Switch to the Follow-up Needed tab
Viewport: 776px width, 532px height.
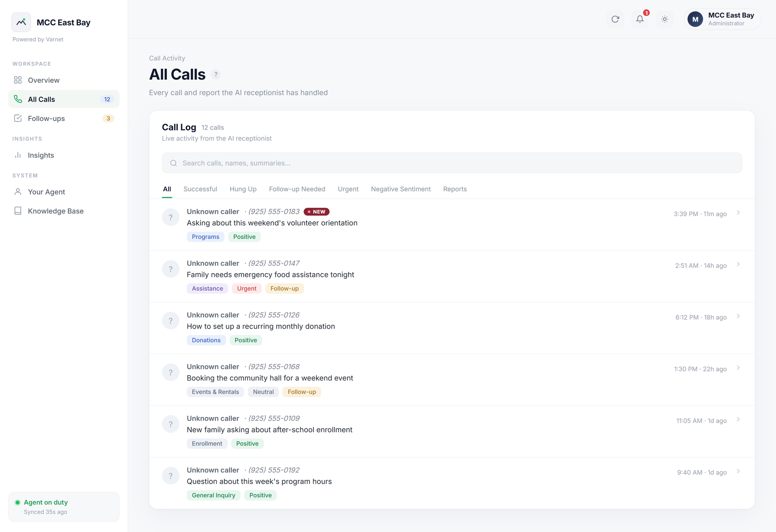(x=297, y=189)
